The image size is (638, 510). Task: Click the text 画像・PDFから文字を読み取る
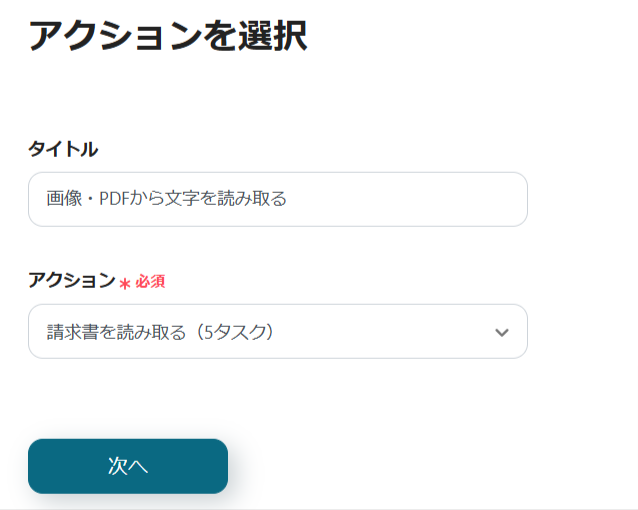tap(167, 199)
